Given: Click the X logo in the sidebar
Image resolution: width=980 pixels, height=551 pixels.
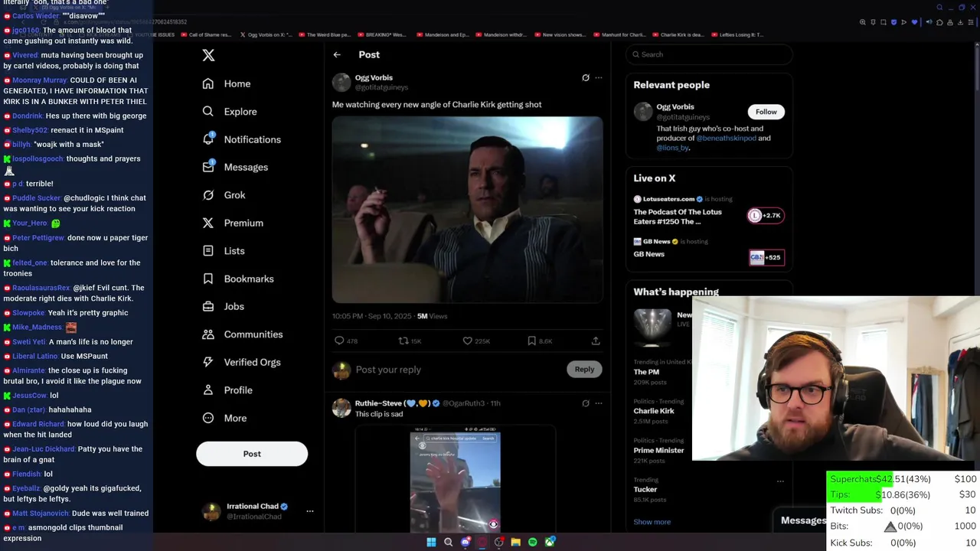Looking at the screenshot, I should click(208, 55).
